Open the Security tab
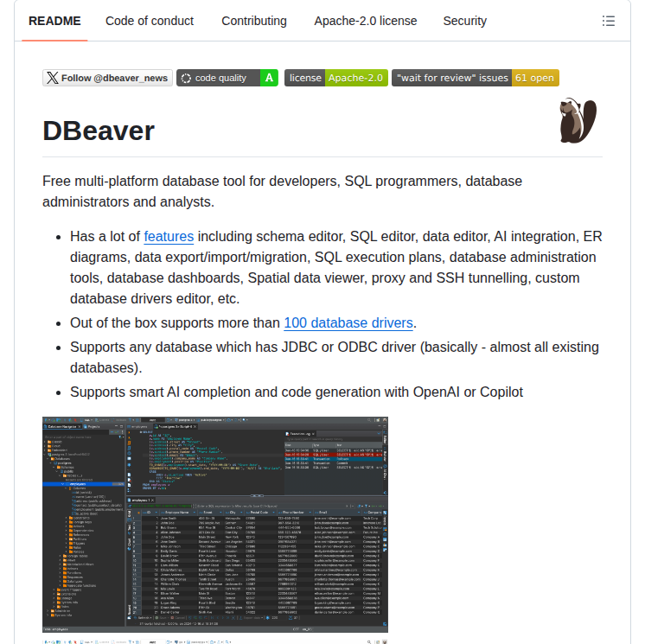 (x=464, y=21)
